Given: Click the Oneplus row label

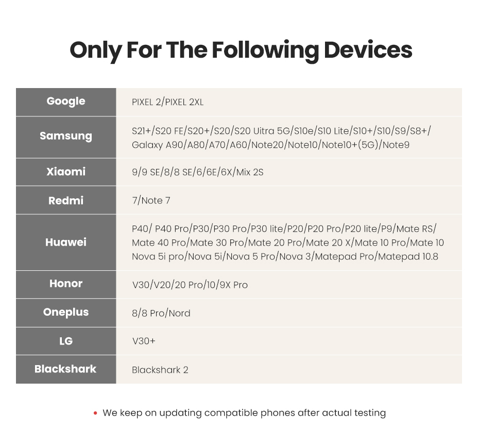Looking at the screenshot, I should click(66, 313).
